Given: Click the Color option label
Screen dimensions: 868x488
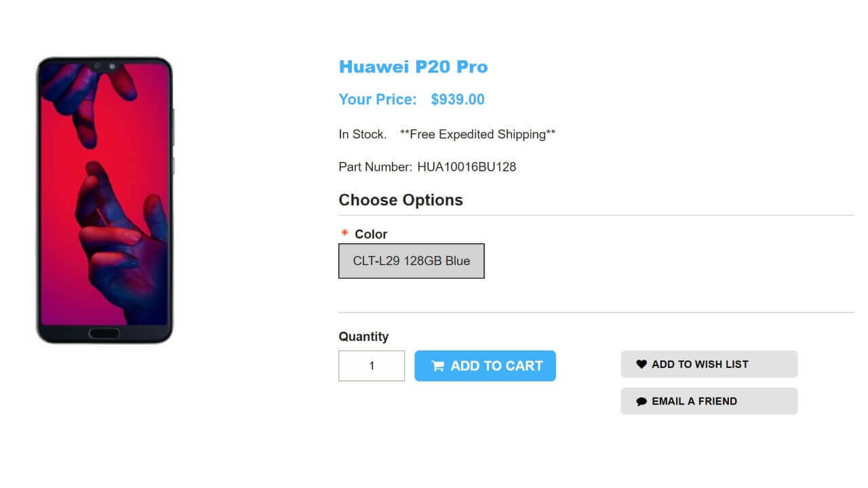Looking at the screenshot, I should [371, 234].
